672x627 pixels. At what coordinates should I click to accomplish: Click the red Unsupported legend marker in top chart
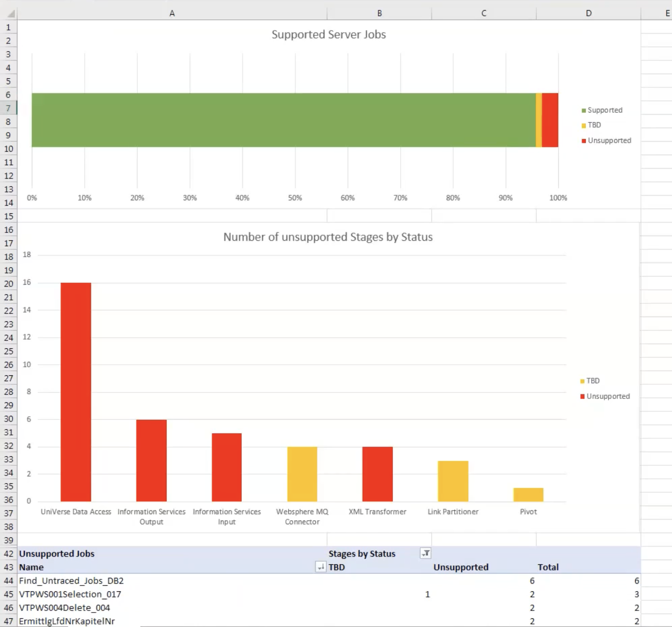point(583,141)
